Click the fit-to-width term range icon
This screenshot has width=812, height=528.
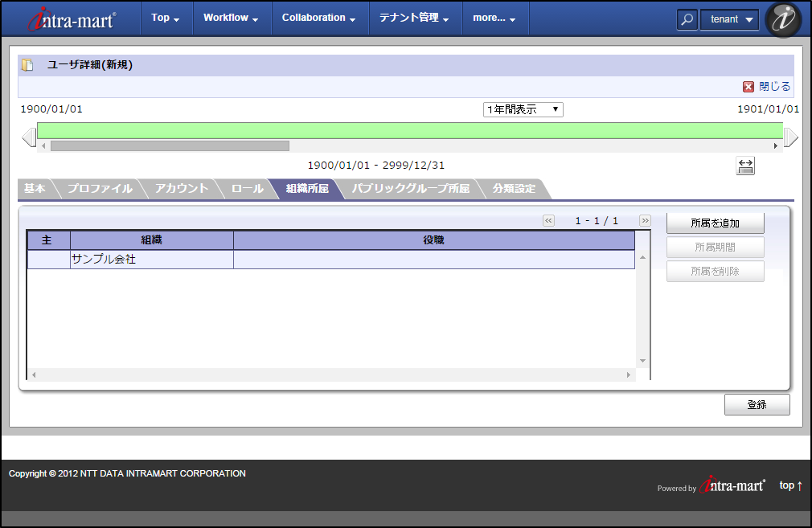[x=745, y=166]
